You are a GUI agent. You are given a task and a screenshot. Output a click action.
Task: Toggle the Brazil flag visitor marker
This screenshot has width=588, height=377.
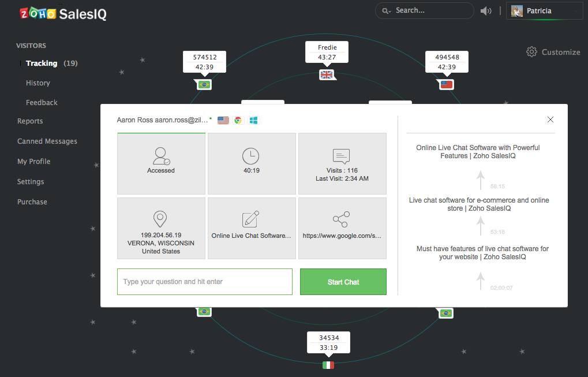[x=204, y=84]
